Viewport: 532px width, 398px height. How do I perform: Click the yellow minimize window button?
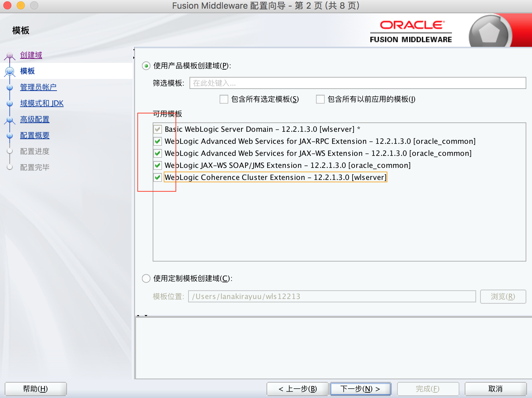coord(21,5)
